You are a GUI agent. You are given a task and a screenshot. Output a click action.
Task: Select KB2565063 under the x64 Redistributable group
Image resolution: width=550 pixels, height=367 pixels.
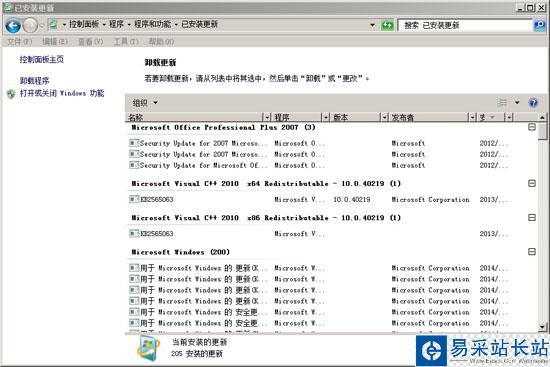pos(319,199)
